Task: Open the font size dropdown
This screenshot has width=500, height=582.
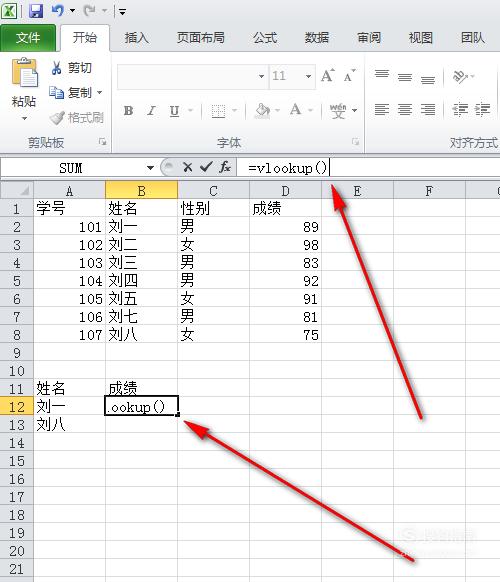Action: coord(308,76)
